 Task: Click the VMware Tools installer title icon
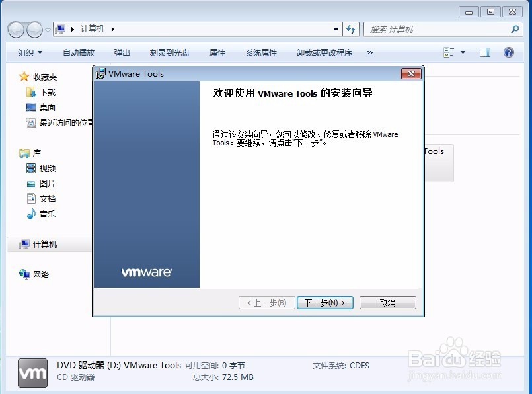[100, 73]
